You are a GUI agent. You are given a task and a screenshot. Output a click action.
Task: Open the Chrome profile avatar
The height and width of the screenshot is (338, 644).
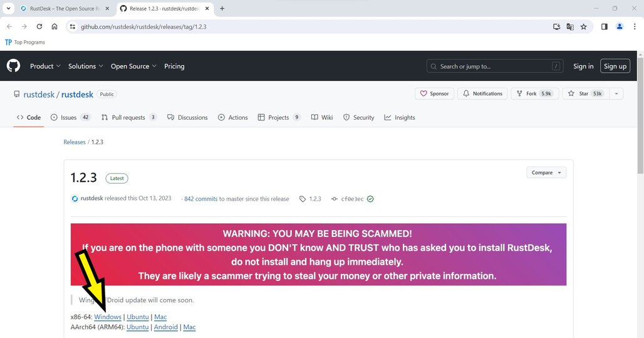point(620,27)
